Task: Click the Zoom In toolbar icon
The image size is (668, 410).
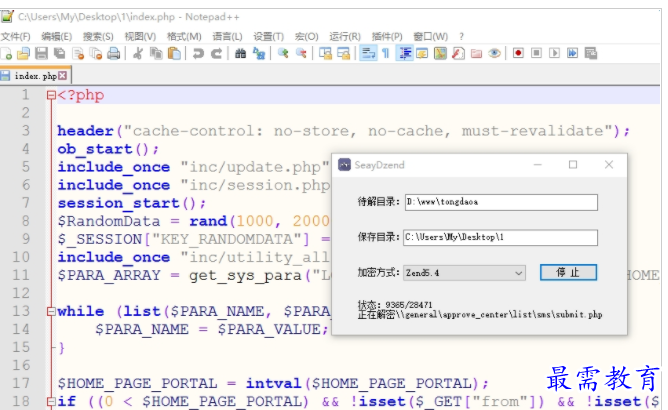Action: coord(283,53)
